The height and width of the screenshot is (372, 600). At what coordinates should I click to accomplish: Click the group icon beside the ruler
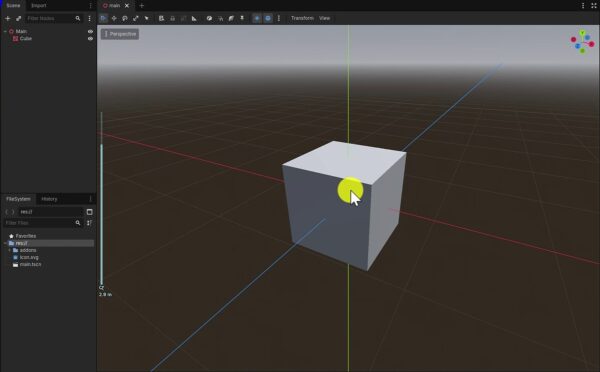pyautogui.click(x=183, y=18)
